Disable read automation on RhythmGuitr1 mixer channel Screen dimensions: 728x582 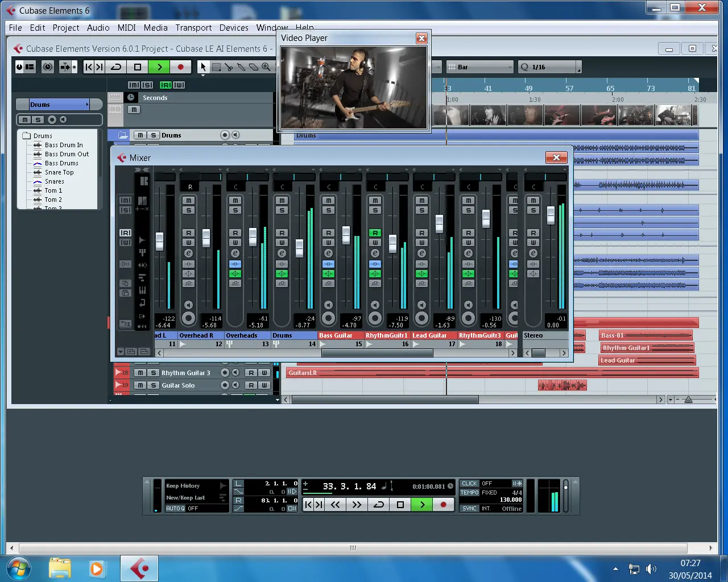tap(375, 233)
